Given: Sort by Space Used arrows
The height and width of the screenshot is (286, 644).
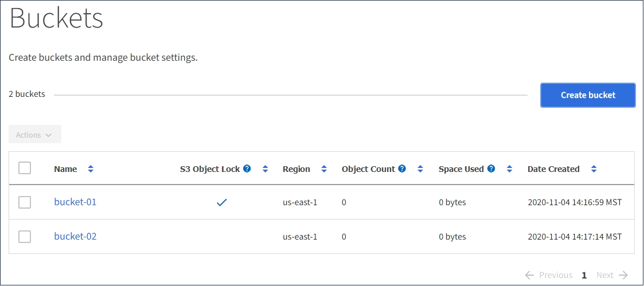Looking at the screenshot, I should tap(509, 169).
